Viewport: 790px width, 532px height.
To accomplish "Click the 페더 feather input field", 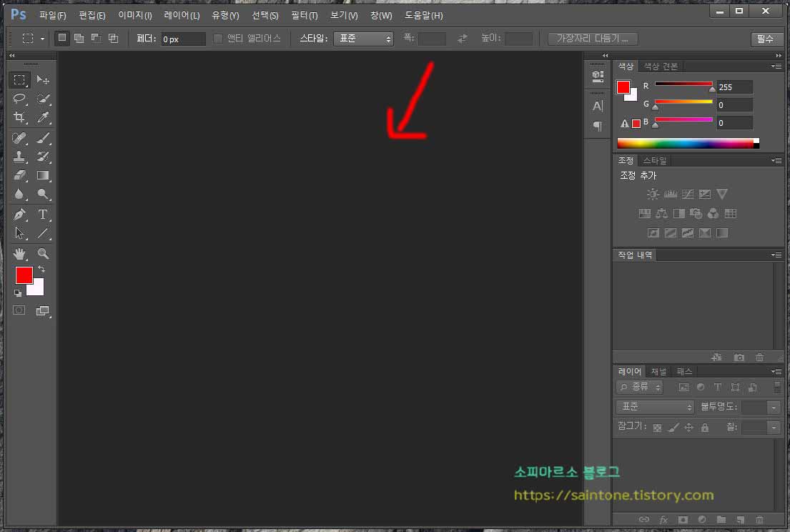I will click(x=184, y=39).
